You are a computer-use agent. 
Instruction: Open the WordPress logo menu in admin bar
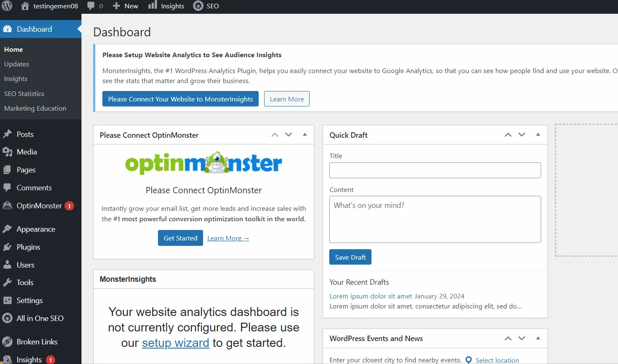(x=7, y=6)
